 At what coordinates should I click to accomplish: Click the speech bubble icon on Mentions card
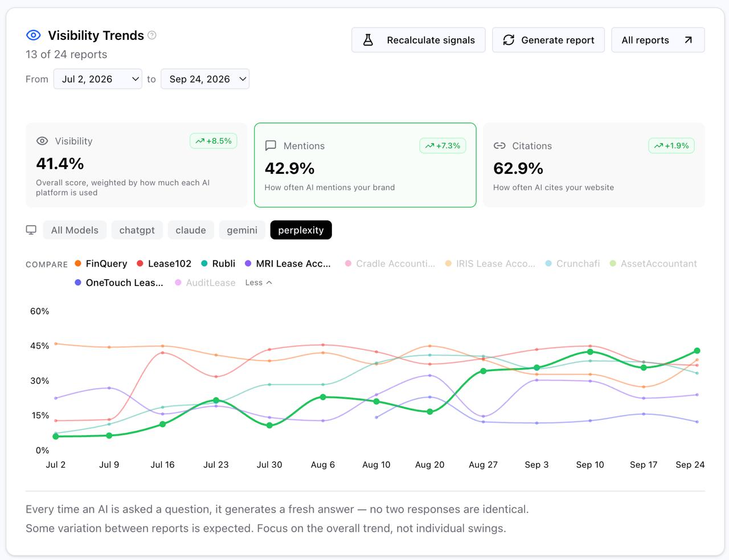(x=271, y=146)
